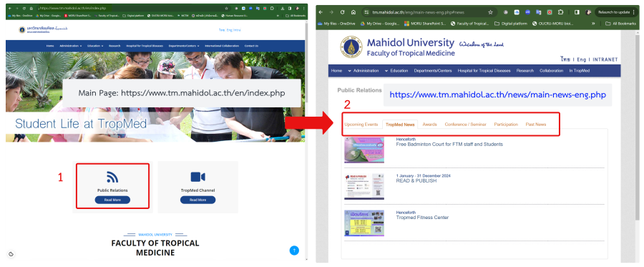Click Read More under TropMed Channel
This screenshot has height=267, width=644.
point(198,200)
